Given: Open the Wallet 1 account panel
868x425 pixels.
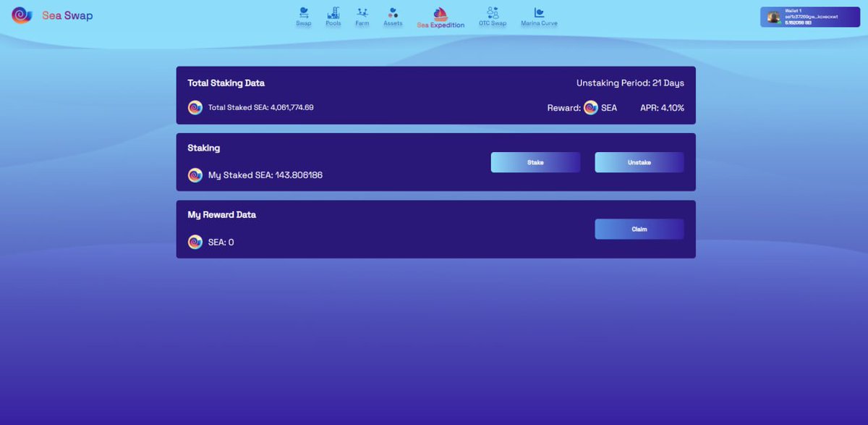Looking at the screenshot, I should [x=809, y=17].
